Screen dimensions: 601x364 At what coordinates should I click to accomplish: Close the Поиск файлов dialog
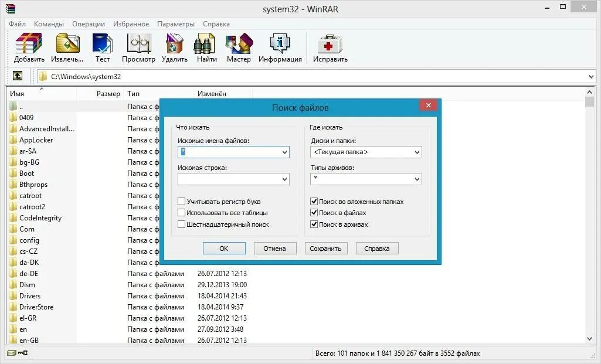[429, 105]
